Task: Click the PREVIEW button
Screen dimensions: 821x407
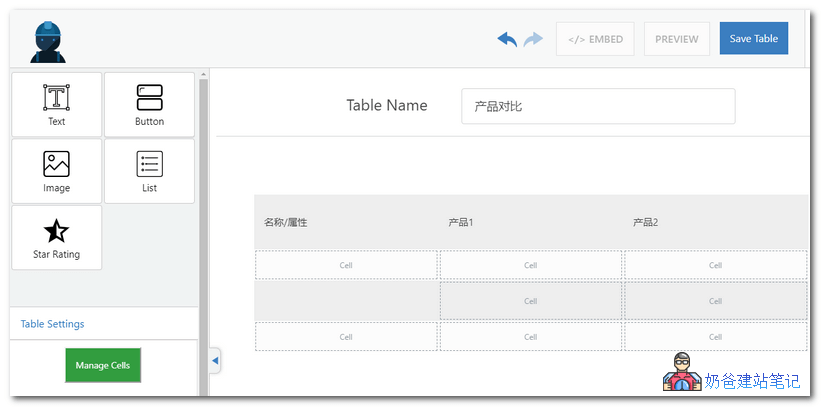Action: click(676, 39)
